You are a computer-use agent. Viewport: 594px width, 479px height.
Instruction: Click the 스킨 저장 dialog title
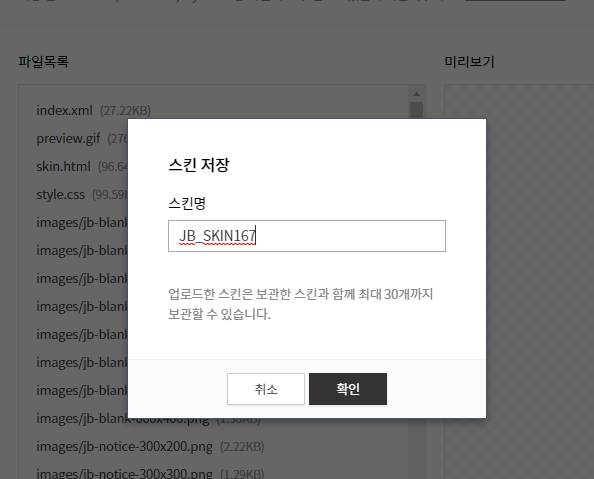(199, 165)
